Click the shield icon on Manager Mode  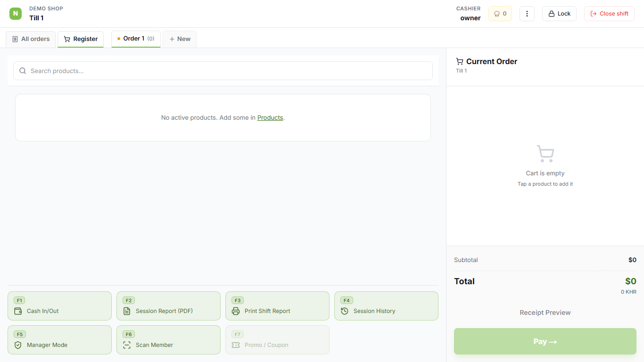click(x=18, y=345)
